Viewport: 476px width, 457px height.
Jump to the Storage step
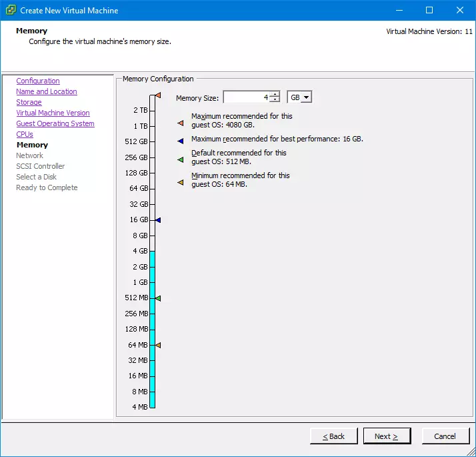(29, 102)
